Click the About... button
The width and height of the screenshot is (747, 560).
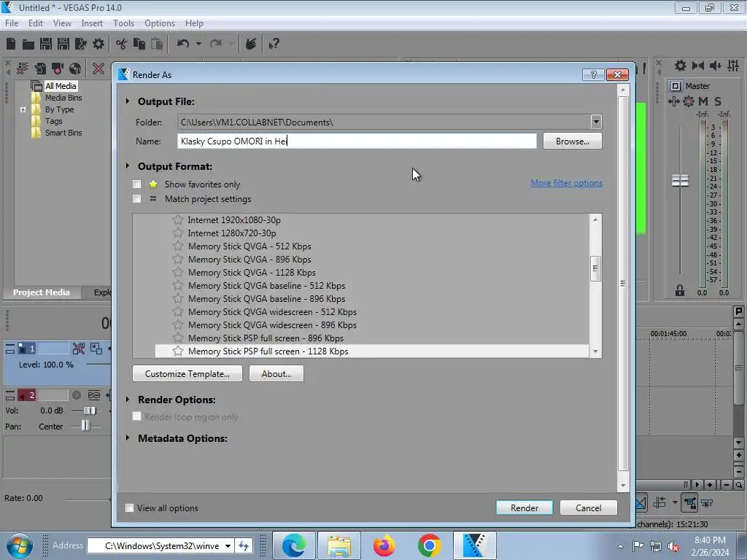tap(276, 374)
